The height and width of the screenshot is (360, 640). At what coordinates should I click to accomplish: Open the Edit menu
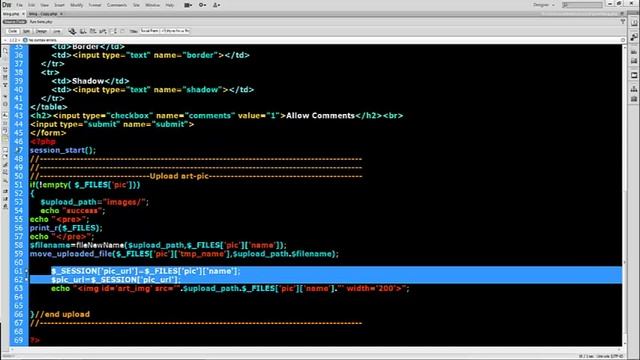pyautogui.click(x=31, y=5)
